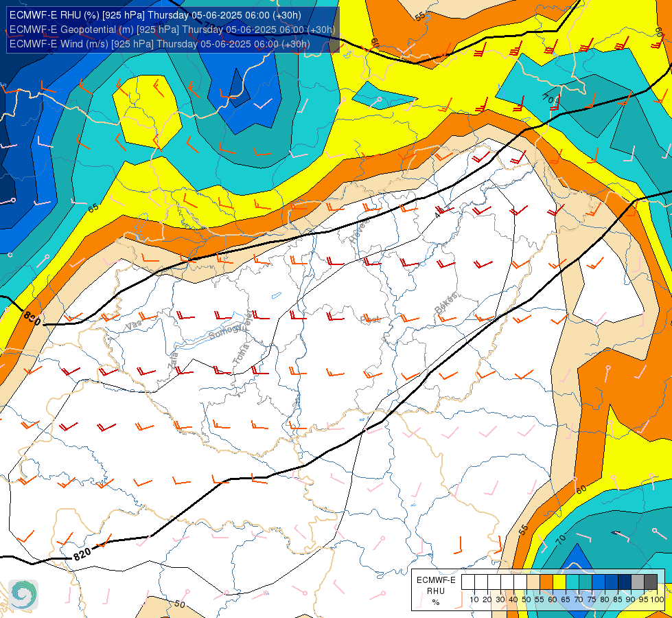This screenshot has height=618, width=672.
Task: Click the legend tick label 100
Action: tap(658, 599)
